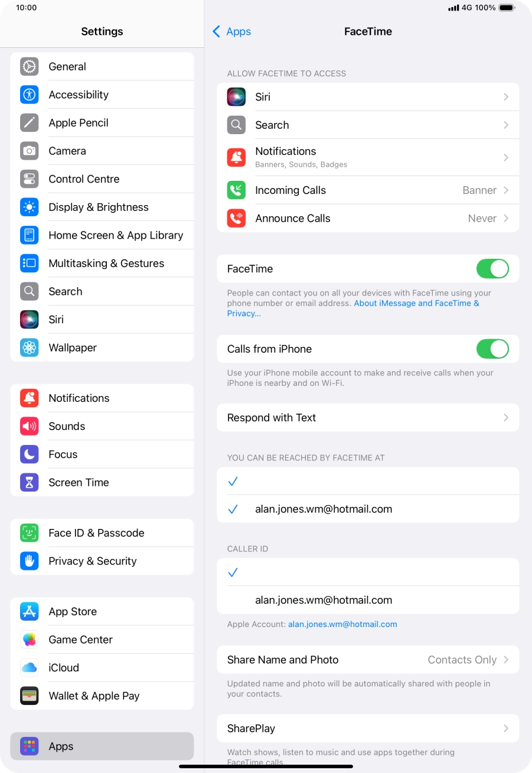Select Apps in the settings sidebar
This screenshot has width=532, height=773.
pos(102,746)
